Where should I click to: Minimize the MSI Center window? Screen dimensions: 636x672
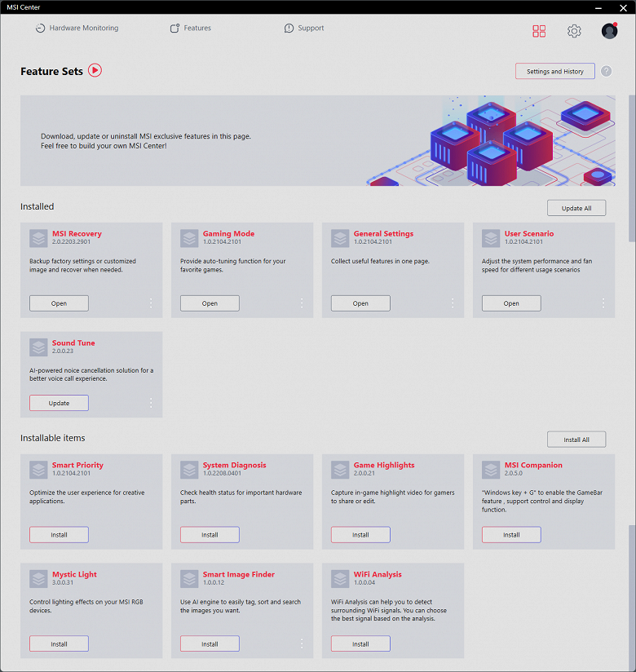click(x=598, y=7)
